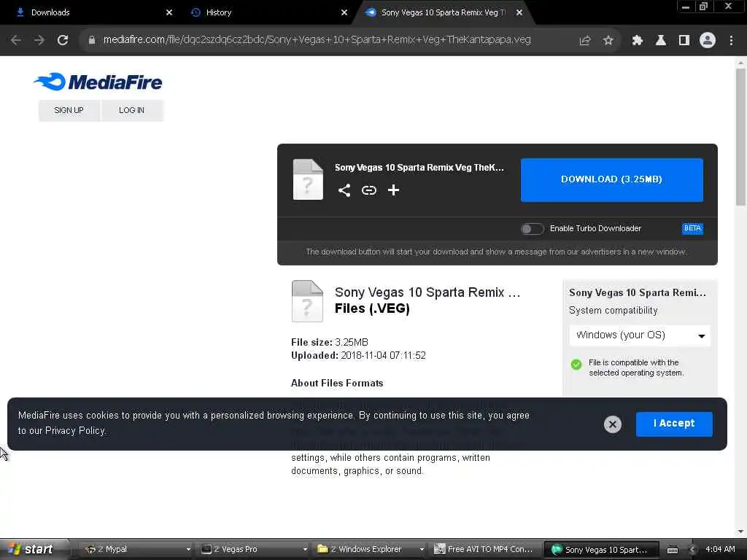Close the Sony Vegas 10 Sparta Remix tab
Viewport: 747px width, 560px height.
tap(519, 12)
